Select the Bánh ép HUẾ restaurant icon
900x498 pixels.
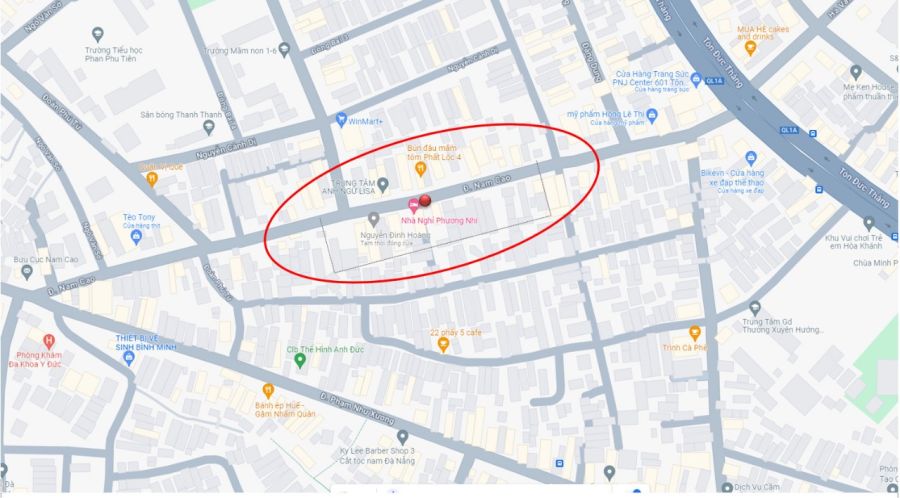(x=267, y=391)
